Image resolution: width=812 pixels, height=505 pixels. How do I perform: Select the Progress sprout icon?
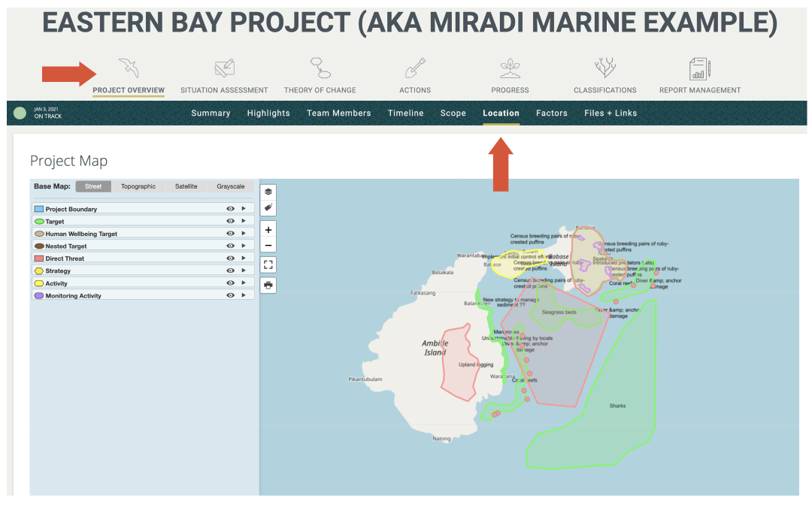510,67
